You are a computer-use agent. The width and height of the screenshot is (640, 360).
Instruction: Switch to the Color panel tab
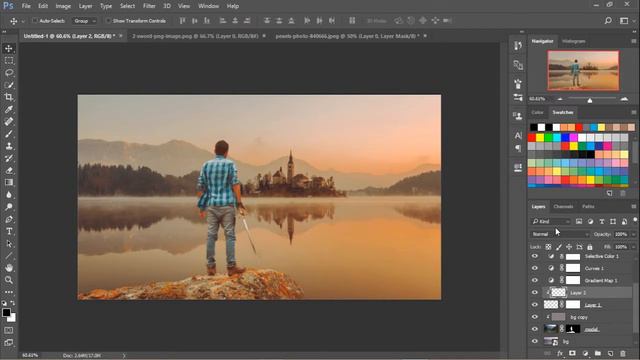[x=538, y=112]
